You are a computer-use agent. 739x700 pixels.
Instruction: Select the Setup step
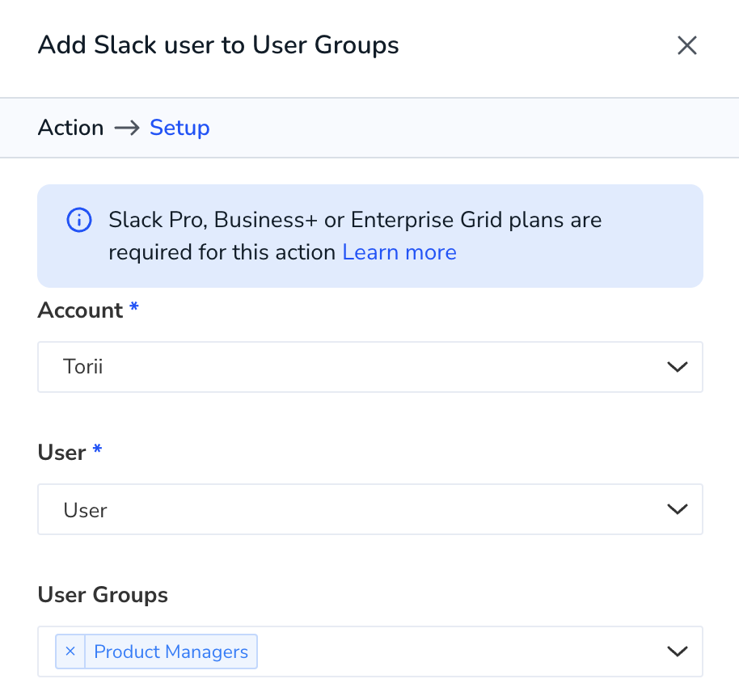(179, 128)
